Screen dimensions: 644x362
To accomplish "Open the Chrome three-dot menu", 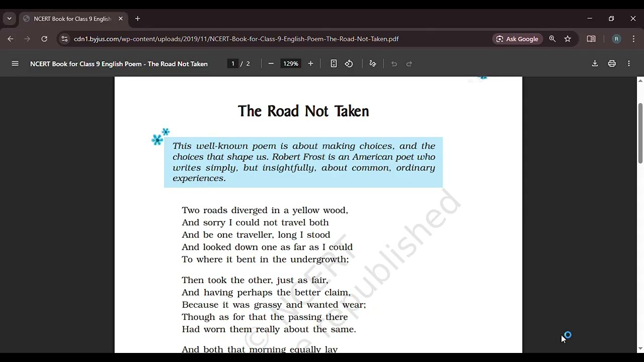I will point(633,39).
